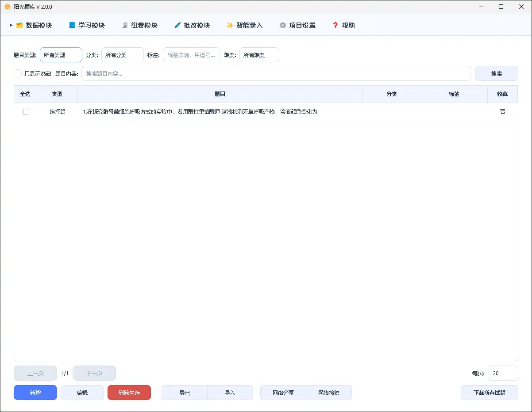Open the 分类 dropdown showing 所有分类

pyautogui.click(x=123, y=55)
